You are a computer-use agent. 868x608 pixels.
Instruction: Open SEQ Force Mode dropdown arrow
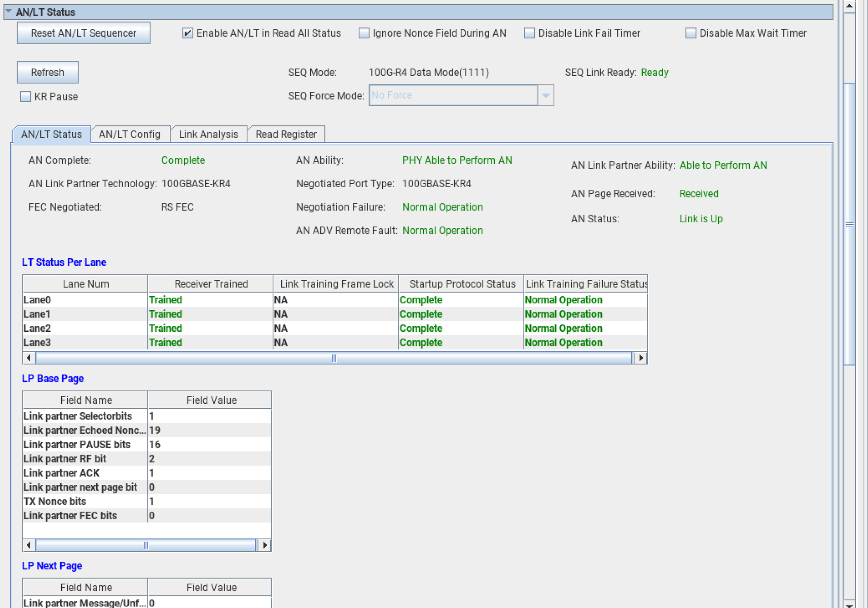(545, 95)
